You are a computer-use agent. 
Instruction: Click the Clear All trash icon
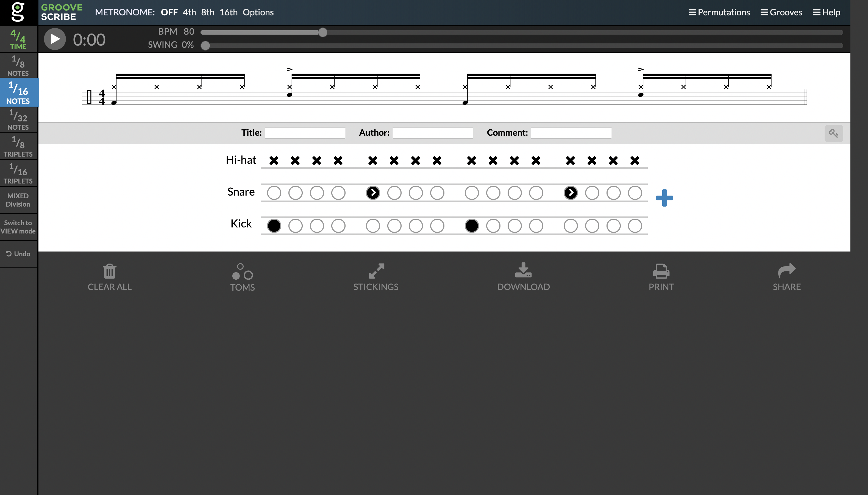click(109, 271)
